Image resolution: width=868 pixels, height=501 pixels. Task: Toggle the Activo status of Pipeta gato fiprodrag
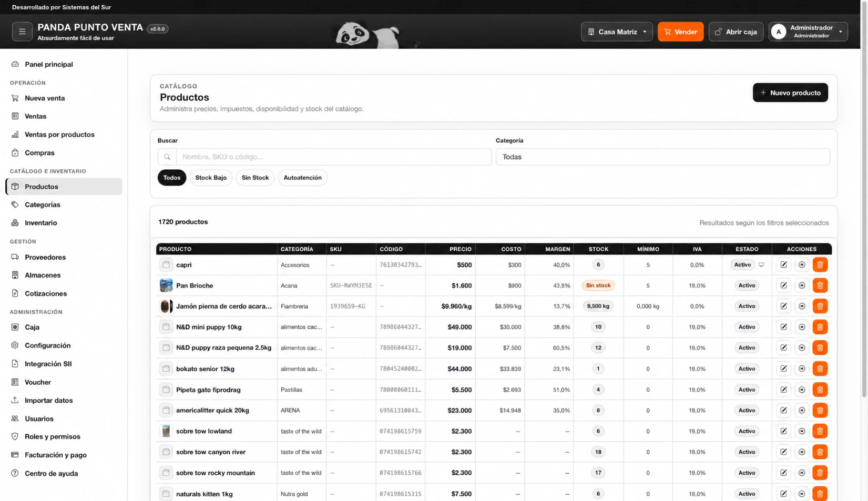pos(746,390)
